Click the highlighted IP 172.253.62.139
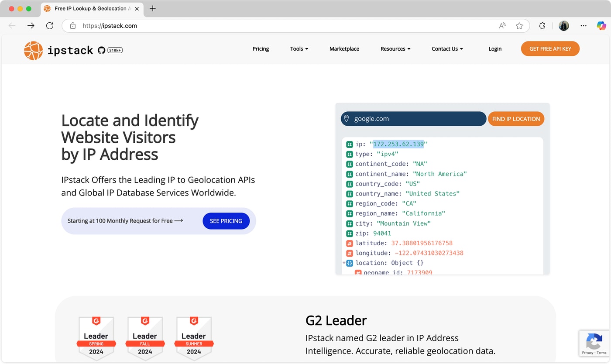The width and height of the screenshot is (611, 364). tap(398, 144)
